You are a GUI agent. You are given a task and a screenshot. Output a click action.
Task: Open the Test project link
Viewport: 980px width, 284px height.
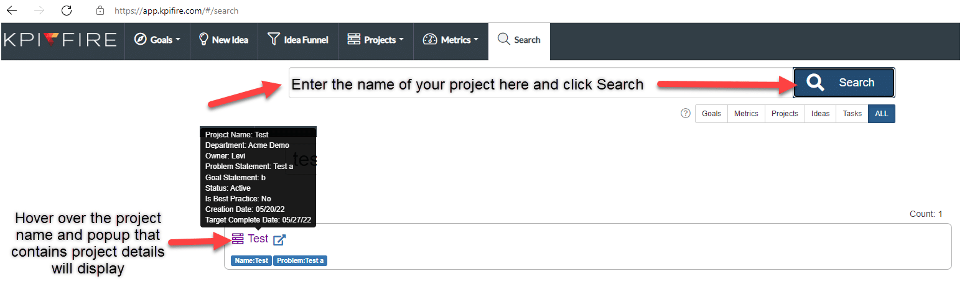click(x=258, y=239)
